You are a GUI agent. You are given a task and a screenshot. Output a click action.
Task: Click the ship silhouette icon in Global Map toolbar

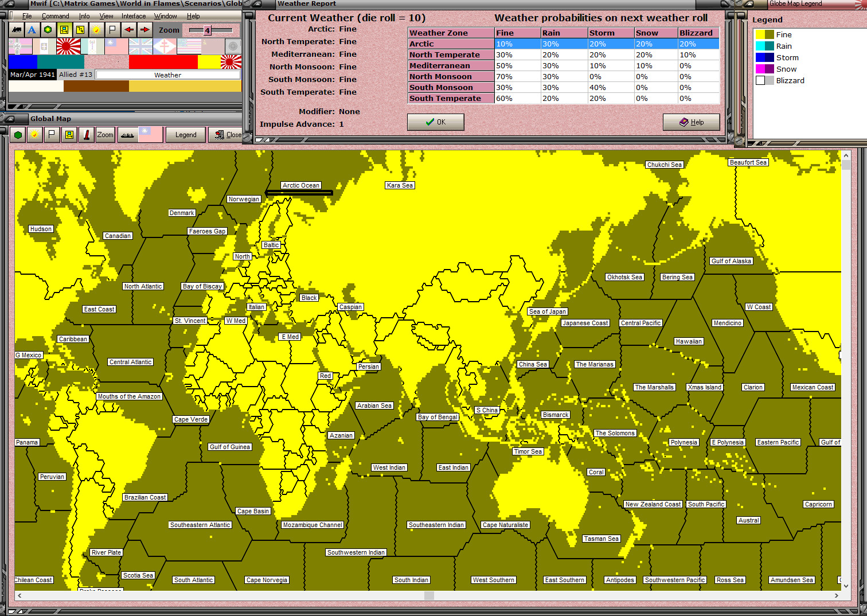point(127,135)
